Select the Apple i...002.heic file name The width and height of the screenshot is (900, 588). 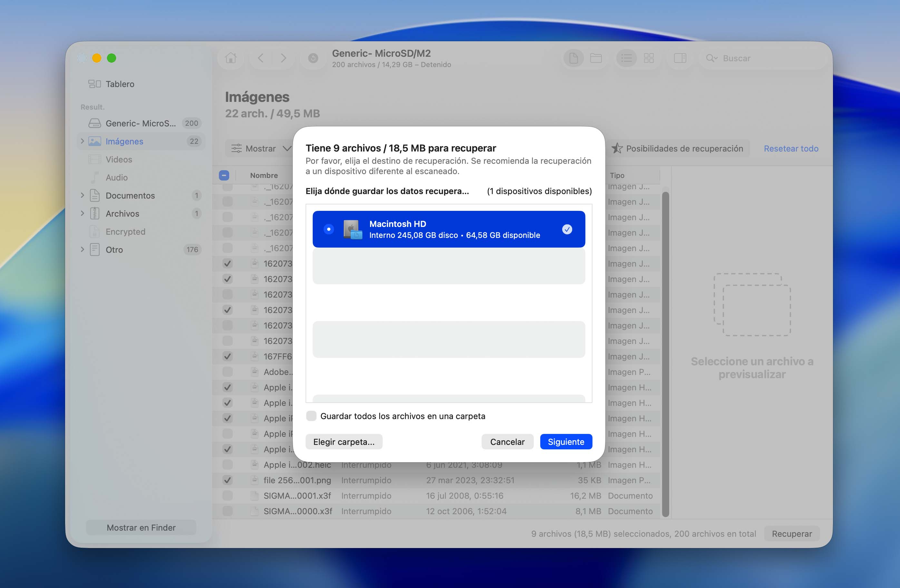click(x=297, y=465)
